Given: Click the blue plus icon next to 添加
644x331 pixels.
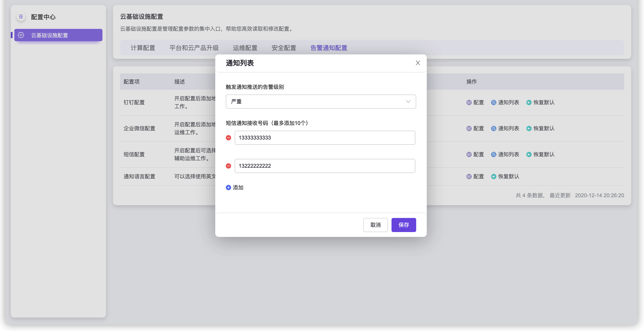Looking at the screenshot, I should click(x=228, y=188).
